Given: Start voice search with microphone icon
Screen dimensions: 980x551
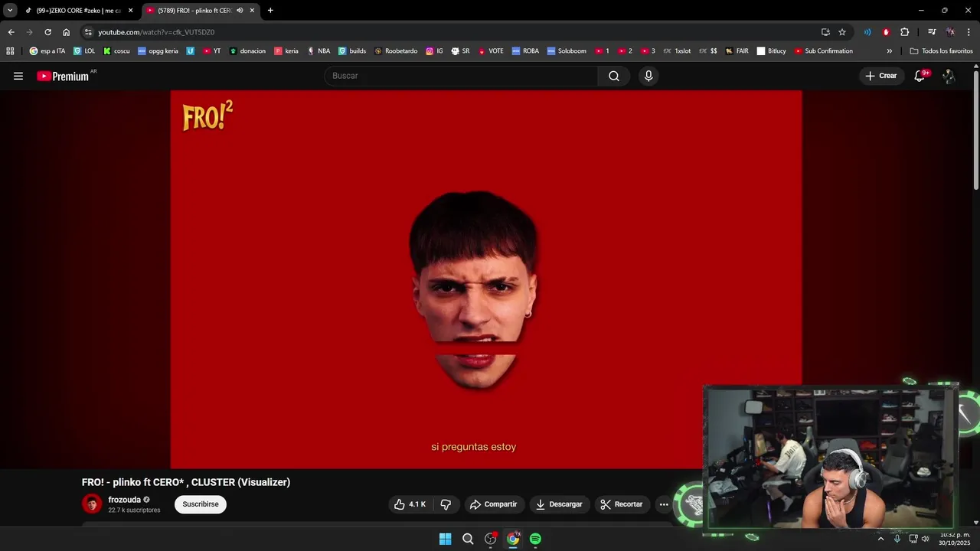Looking at the screenshot, I should coord(648,76).
